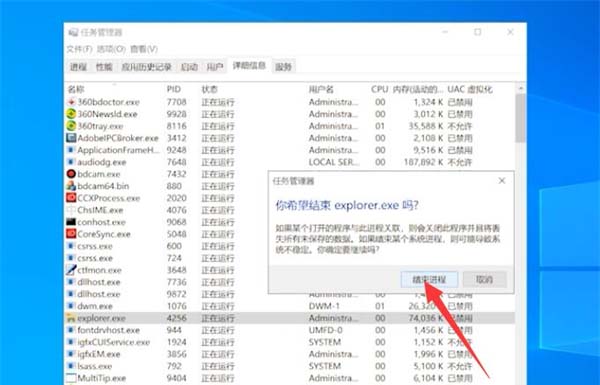600x385 pixels.
Task: Switch to the 用户 tab
Action: pos(215,67)
